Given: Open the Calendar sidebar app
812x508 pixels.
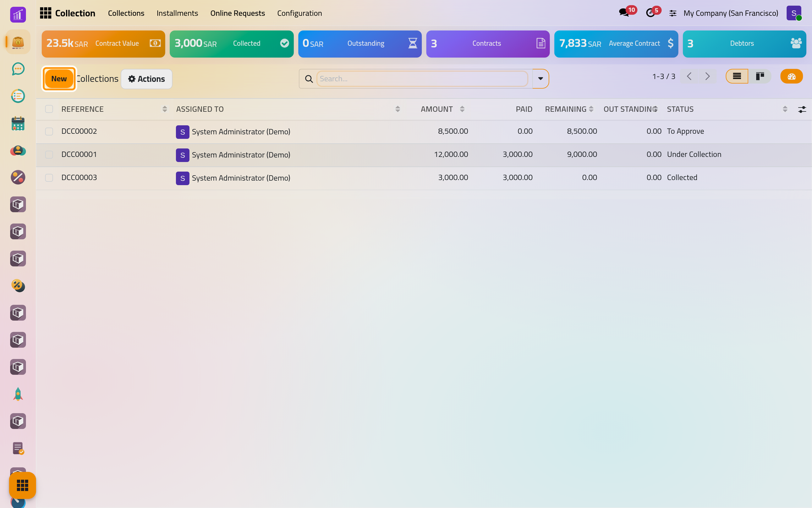Looking at the screenshot, I should [x=18, y=123].
